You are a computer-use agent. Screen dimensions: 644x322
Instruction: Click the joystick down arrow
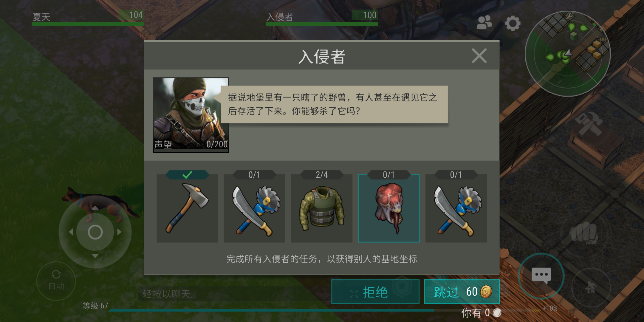pyautogui.click(x=95, y=256)
